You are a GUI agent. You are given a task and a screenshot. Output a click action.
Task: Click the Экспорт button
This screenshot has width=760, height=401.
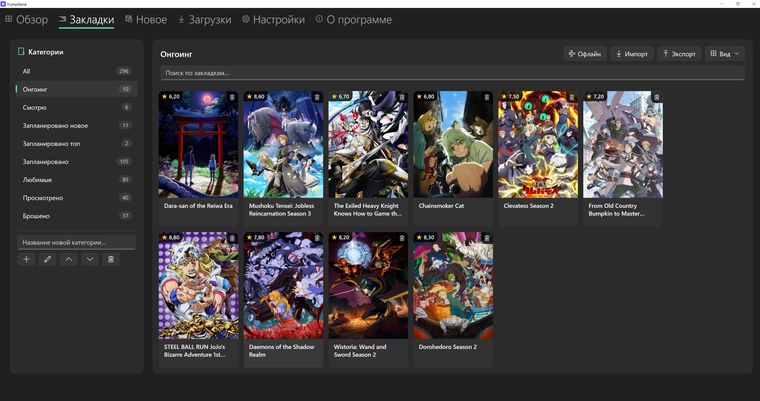point(679,54)
